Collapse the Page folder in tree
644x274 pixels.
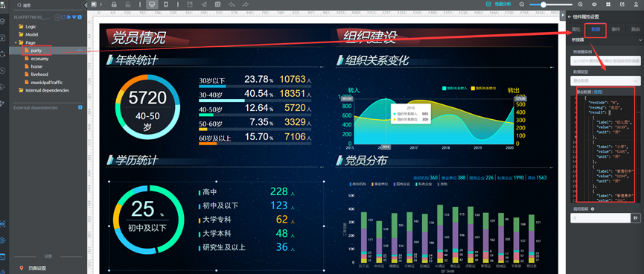(x=16, y=42)
